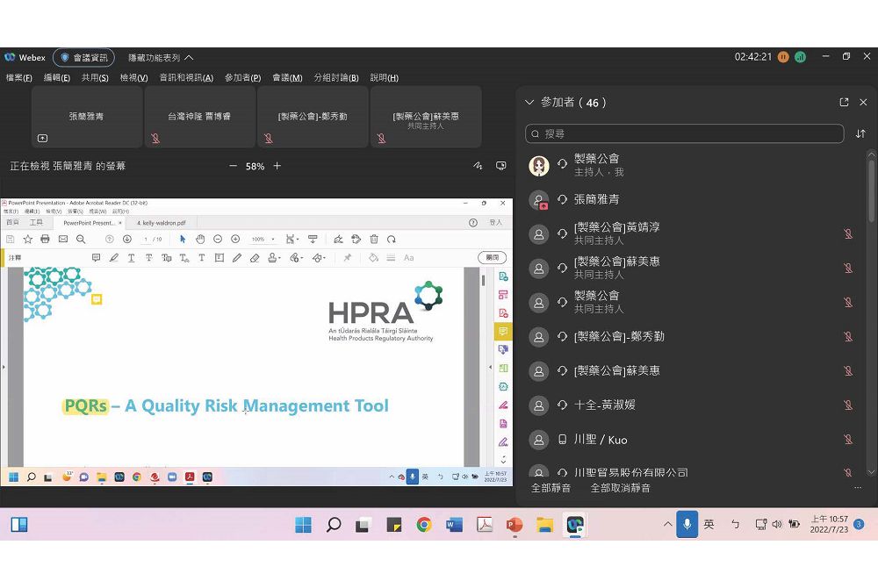
Task: Select underline text tool in Acrobat
Action: coord(131,258)
